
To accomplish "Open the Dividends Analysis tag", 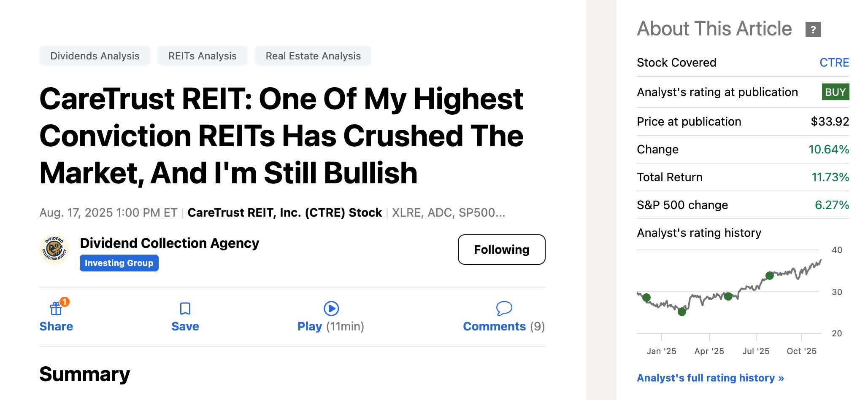I will (x=95, y=55).
